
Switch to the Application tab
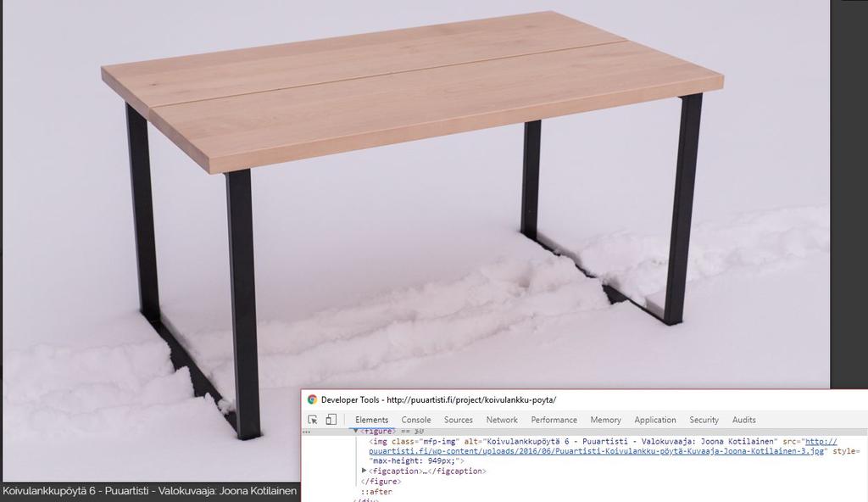coord(655,420)
